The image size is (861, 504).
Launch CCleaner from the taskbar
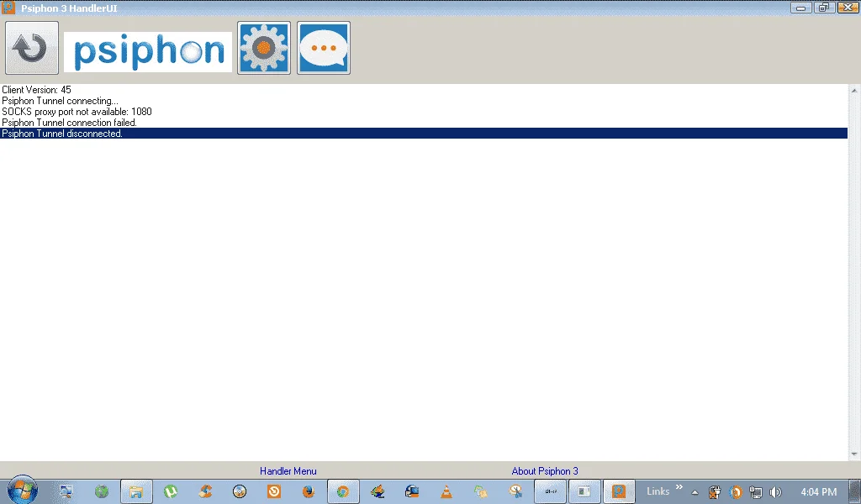click(x=205, y=491)
